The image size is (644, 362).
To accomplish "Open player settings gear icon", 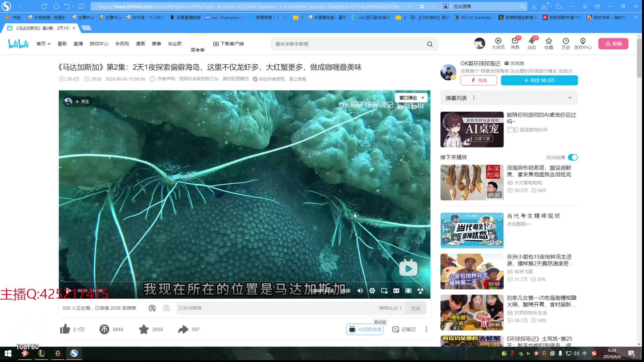I will coord(372,291).
